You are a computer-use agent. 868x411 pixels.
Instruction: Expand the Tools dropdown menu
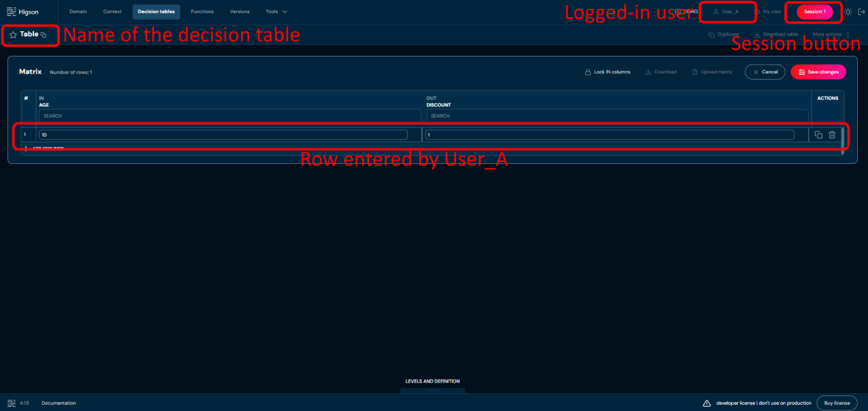pos(276,12)
